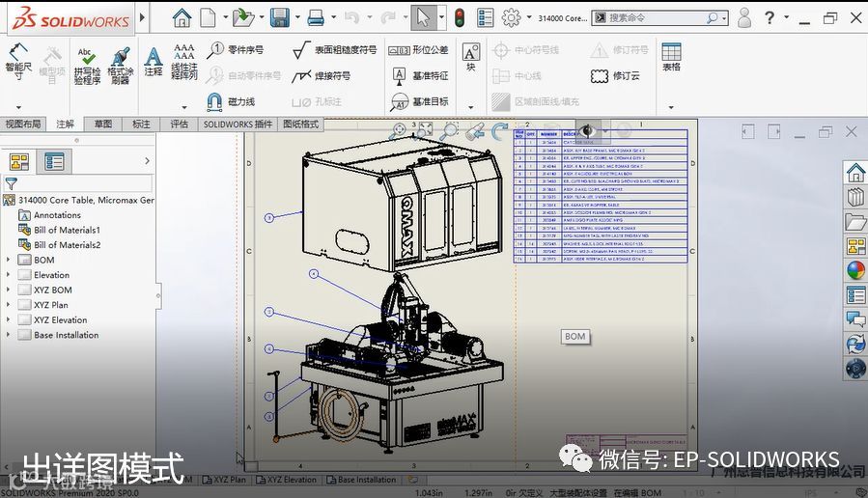Open the Tables (表格) tool
This screenshot has height=498, width=868.
[671, 57]
